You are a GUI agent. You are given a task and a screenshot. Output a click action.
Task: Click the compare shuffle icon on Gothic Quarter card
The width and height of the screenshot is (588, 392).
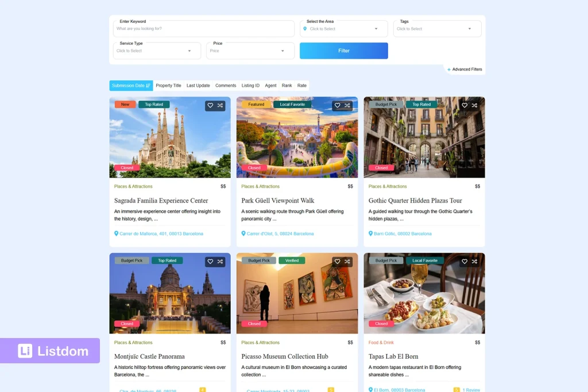(x=474, y=106)
